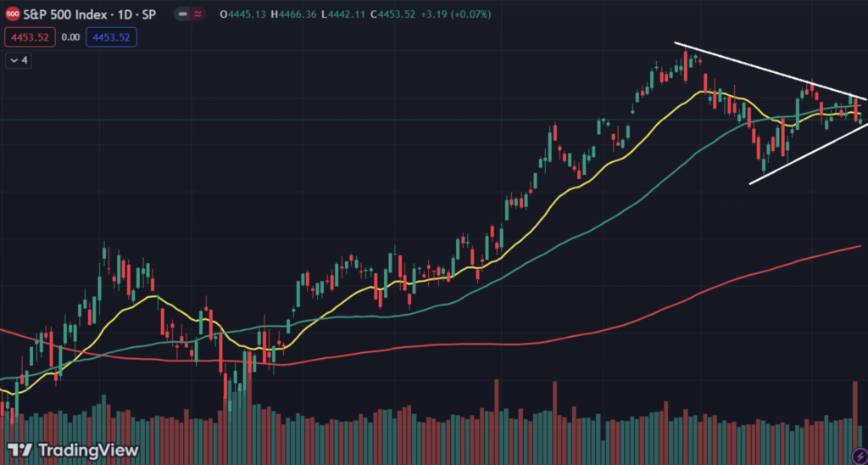Click the lightning bolt icon in bottom corner
Viewport: 868px width, 465px height.
pyautogui.click(x=860, y=457)
